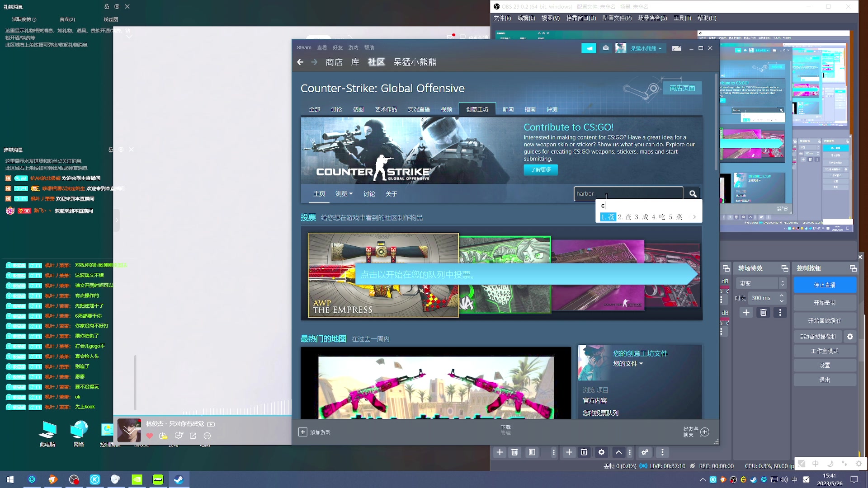Viewport: 868px width, 488px height.
Task: Open the Windows Start menu
Action: tap(10, 479)
